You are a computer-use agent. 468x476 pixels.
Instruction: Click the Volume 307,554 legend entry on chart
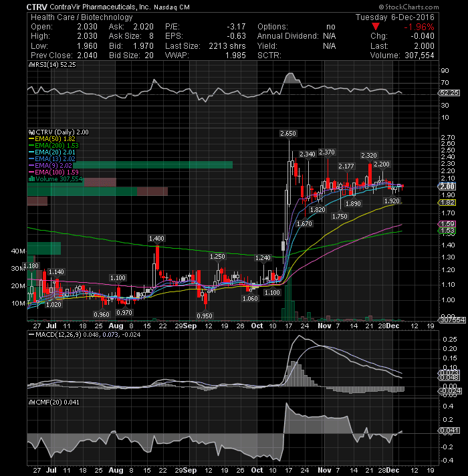tap(55, 178)
